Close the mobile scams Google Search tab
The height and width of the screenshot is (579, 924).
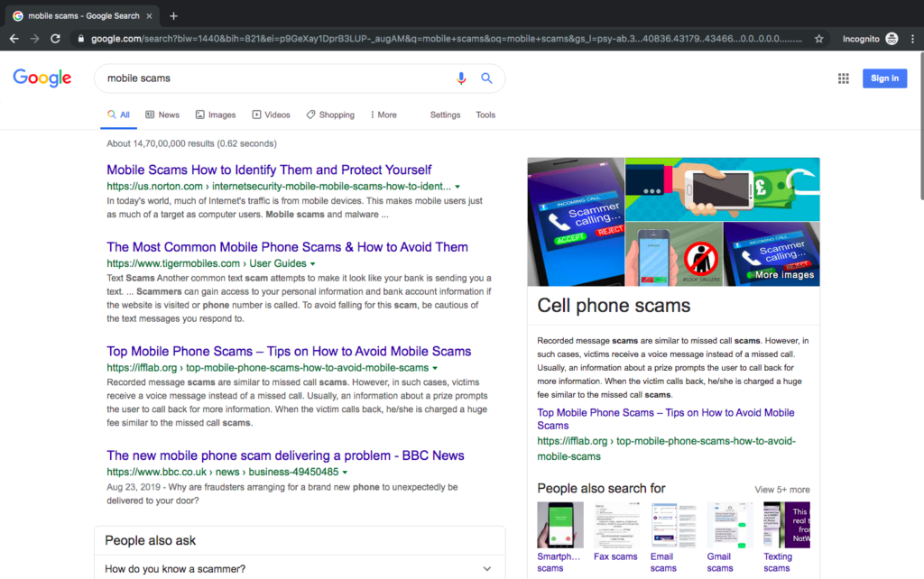149,16
